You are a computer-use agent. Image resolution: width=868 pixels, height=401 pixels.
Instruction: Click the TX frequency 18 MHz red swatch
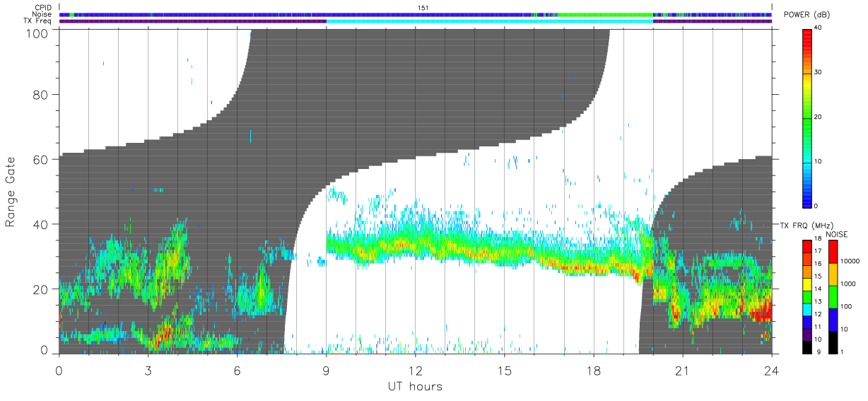click(x=807, y=245)
